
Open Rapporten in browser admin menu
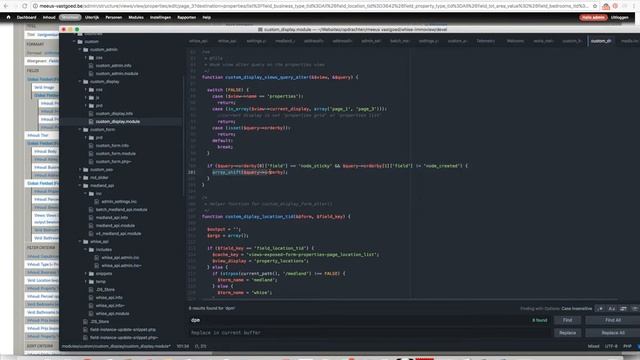187,18
